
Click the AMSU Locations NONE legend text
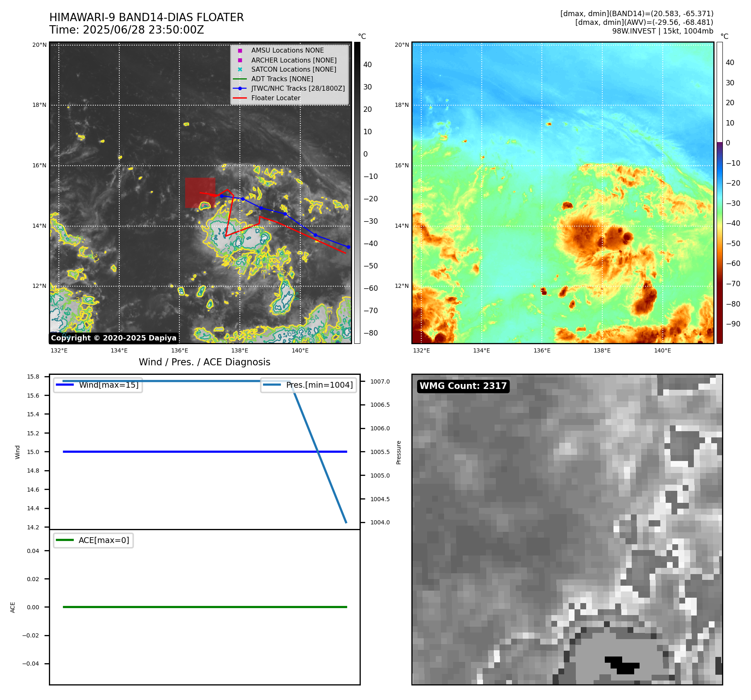287,50
